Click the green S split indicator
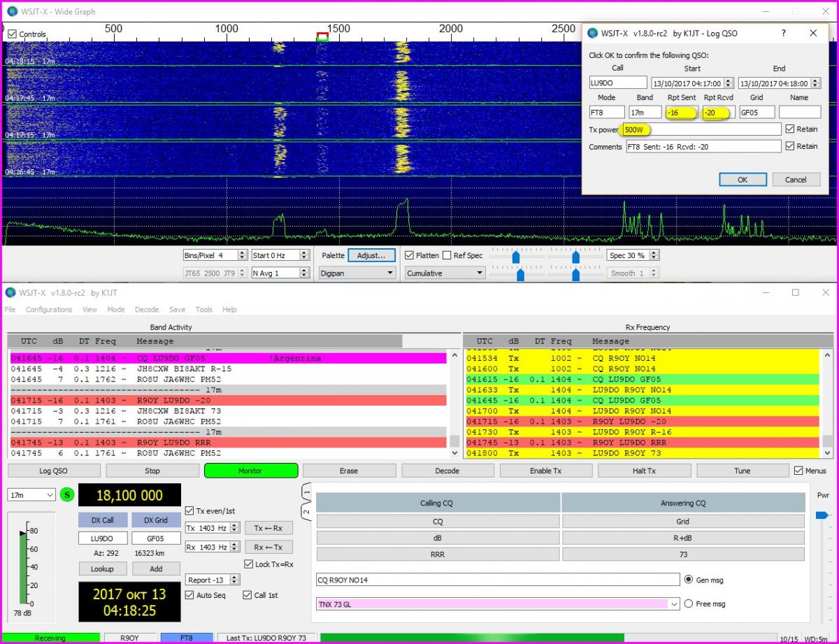This screenshot has width=839, height=644. coord(67,495)
